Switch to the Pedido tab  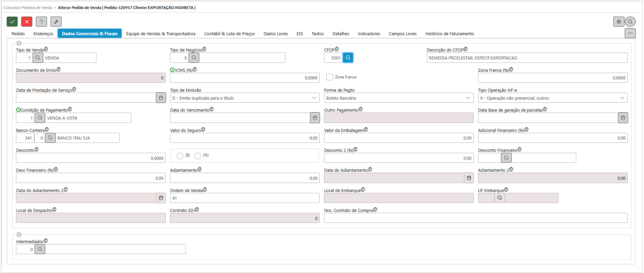coord(18,34)
